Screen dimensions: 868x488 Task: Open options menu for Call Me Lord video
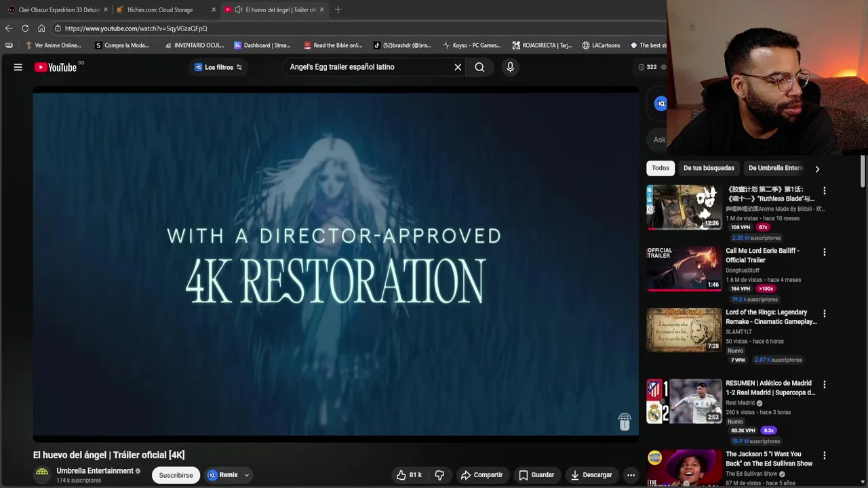(824, 252)
